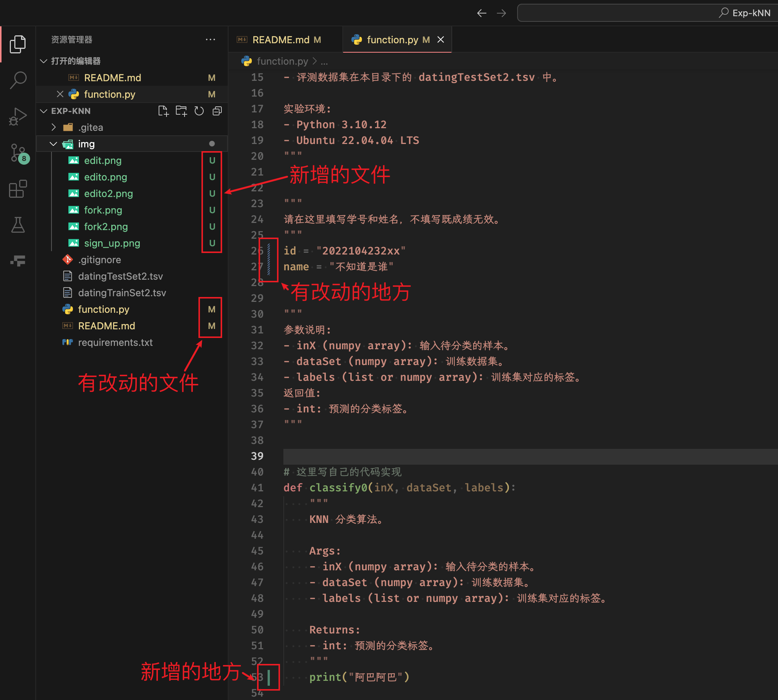Open edito2.png image file
Image resolution: width=778 pixels, height=700 pixels.
[132, 194]
